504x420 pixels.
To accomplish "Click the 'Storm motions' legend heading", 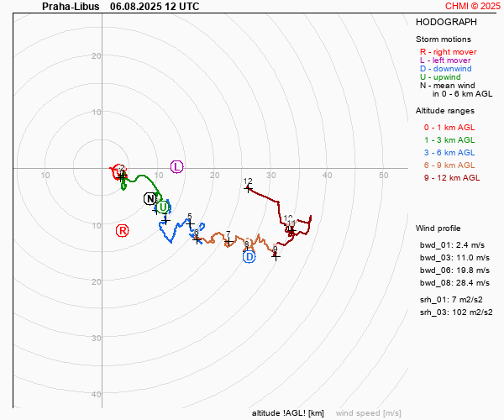I will coord(444,39).
